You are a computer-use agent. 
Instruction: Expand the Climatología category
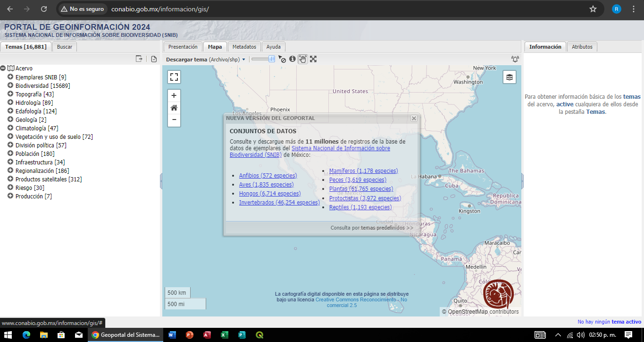click(x=10, y=128)
